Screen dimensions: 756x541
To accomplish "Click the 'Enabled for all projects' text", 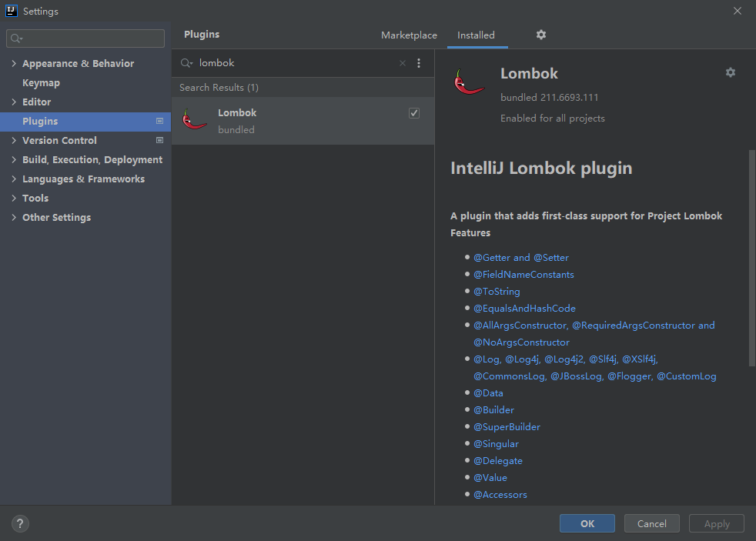I will click(x=553, y=119).
